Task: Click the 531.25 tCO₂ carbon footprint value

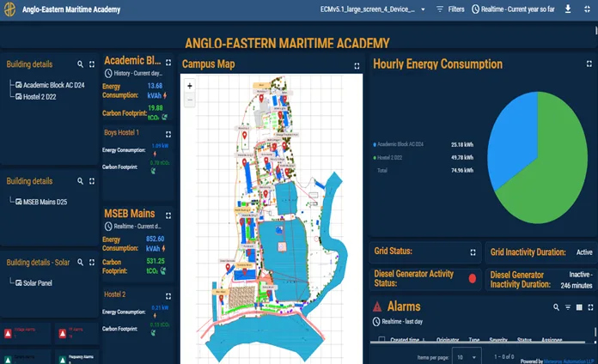Action: (156, 265)
